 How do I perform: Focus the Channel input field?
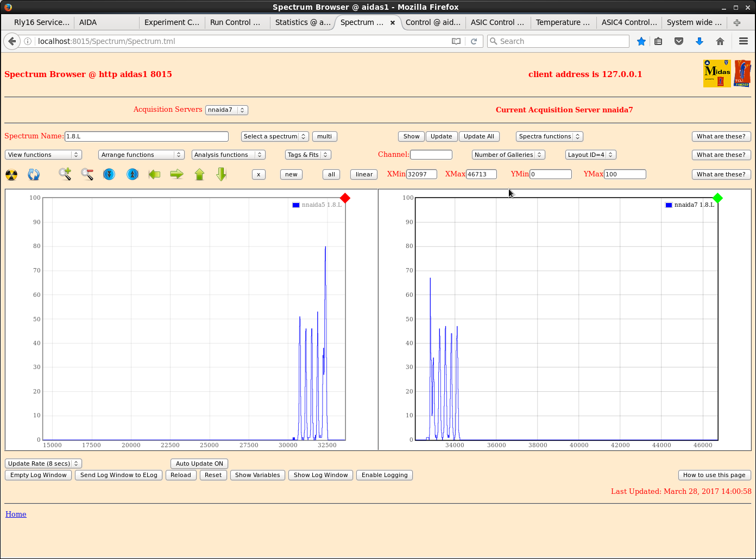click(x=431, y=155)
